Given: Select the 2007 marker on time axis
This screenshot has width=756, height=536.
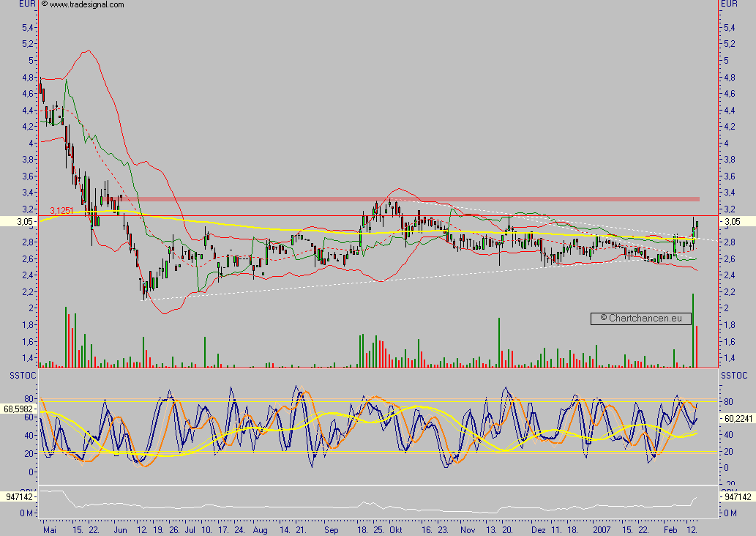Looking at the screenshot, I should click(602, 530).
